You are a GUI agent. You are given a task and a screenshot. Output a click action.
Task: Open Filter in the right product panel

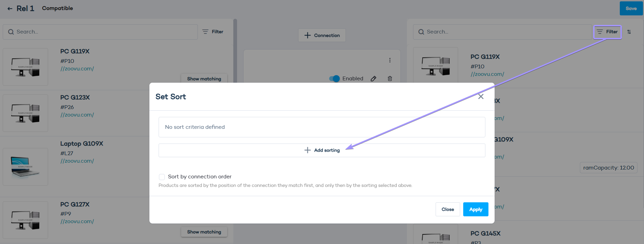[608, 32]
